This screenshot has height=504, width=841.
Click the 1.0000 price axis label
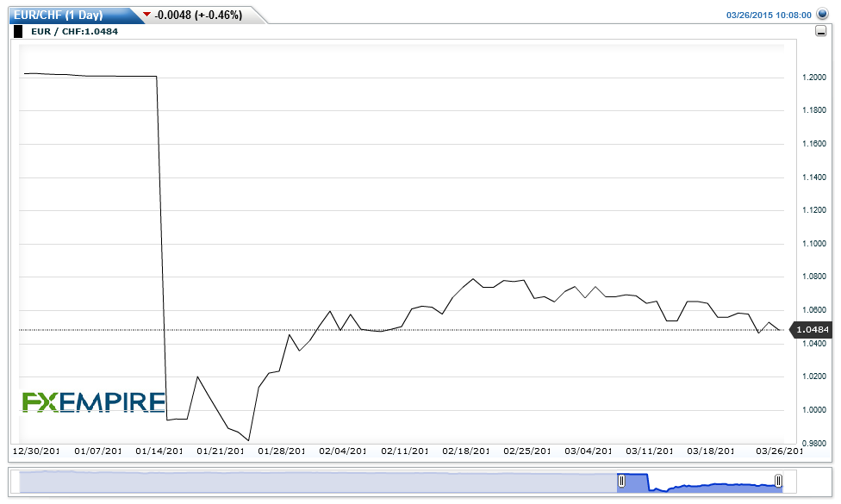814,410
